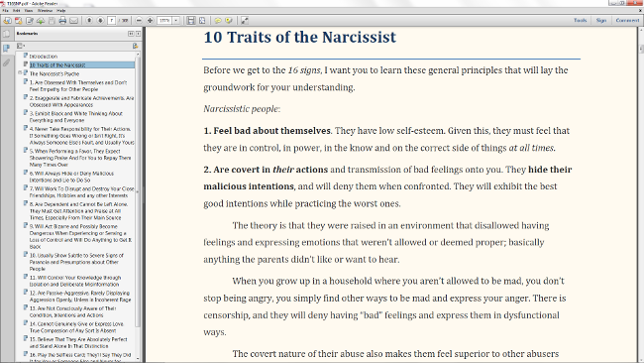The width and height of the screenshot is (644, 363).
Task: Zoom in with the plus button
Action: [x=150, y=20]
